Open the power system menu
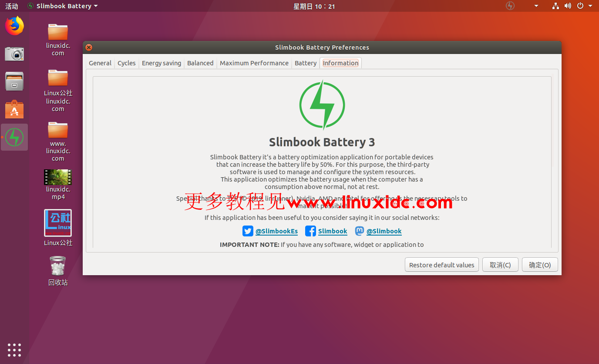The image size is (599, 364). pyautogui.click(x=584, y=6)
